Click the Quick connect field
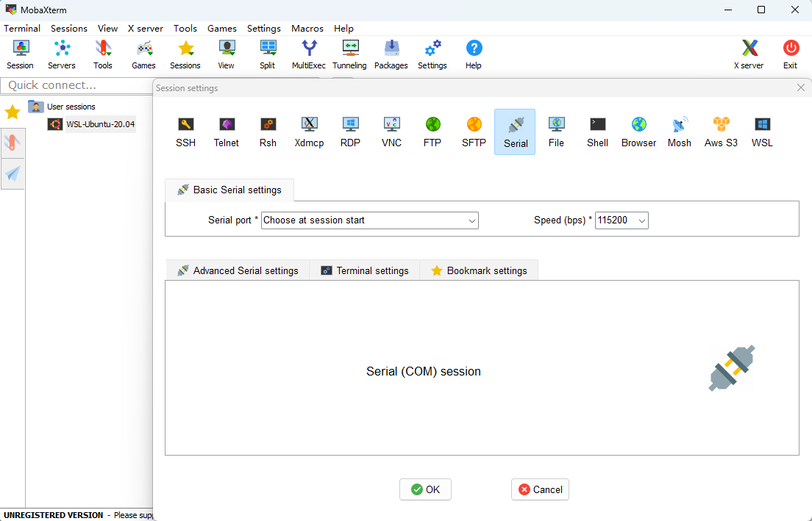The width and height of the screenshot is (812, 521). [76, 85]
